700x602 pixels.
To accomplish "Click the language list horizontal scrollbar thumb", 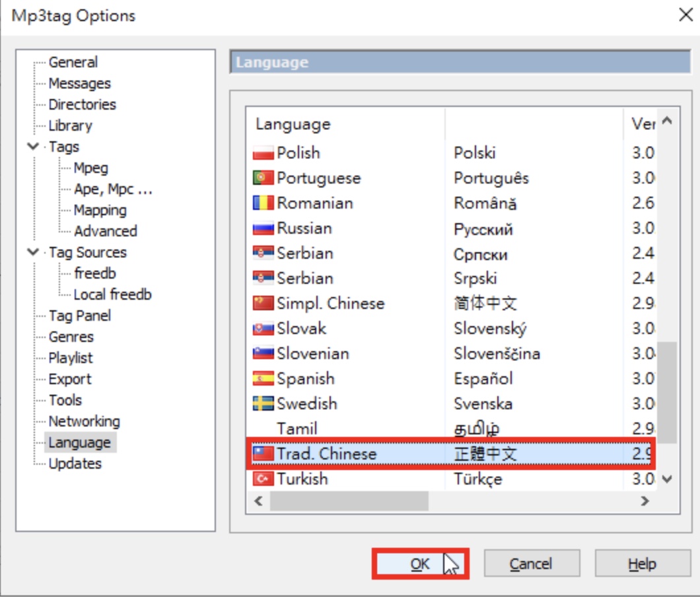I will tap(349, 501).
